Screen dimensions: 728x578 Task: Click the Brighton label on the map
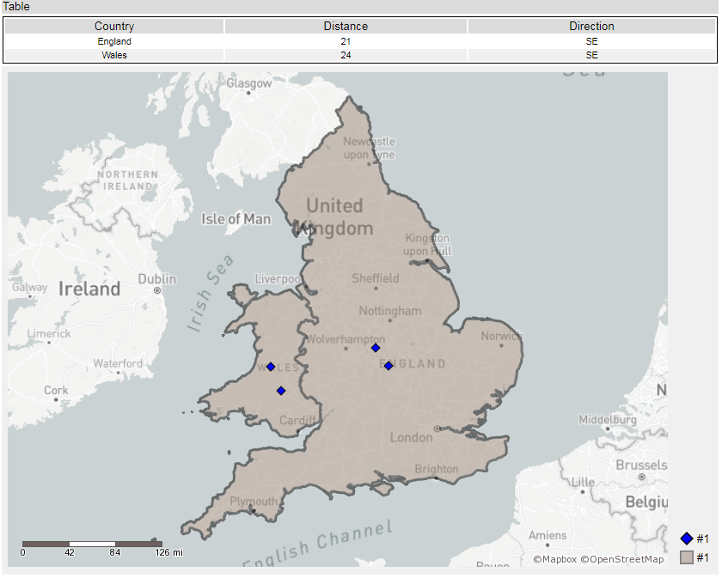click(x=437, y=469)
